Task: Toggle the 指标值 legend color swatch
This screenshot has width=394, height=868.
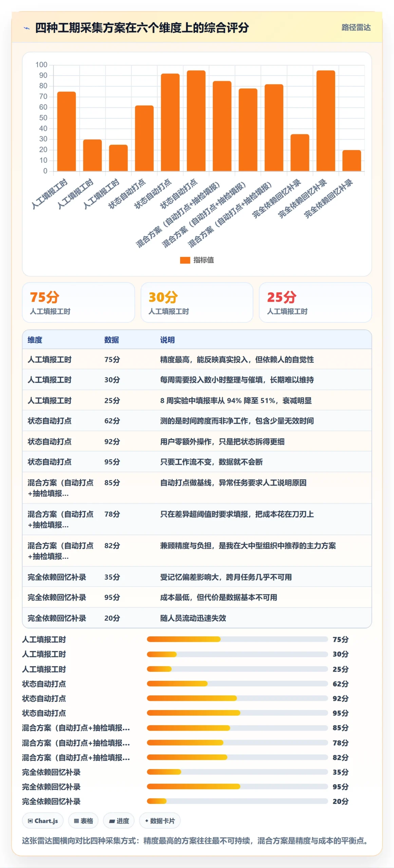Action: 185,260
